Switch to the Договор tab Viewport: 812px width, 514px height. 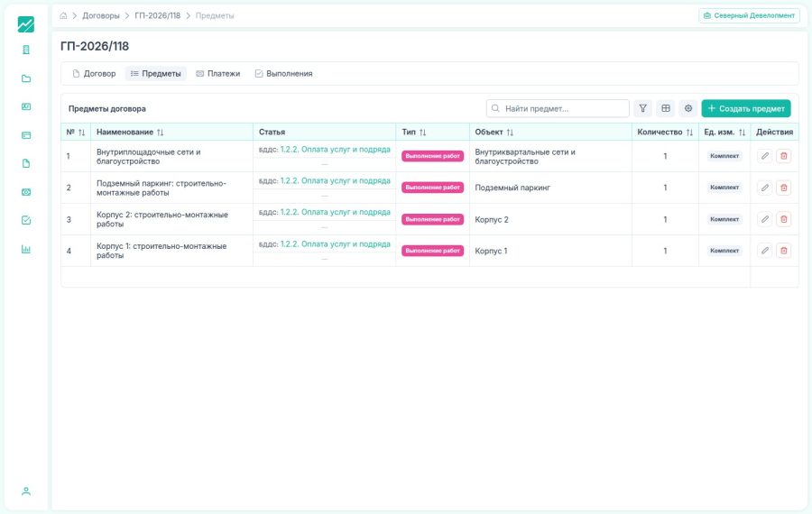[x=94, y=74]
